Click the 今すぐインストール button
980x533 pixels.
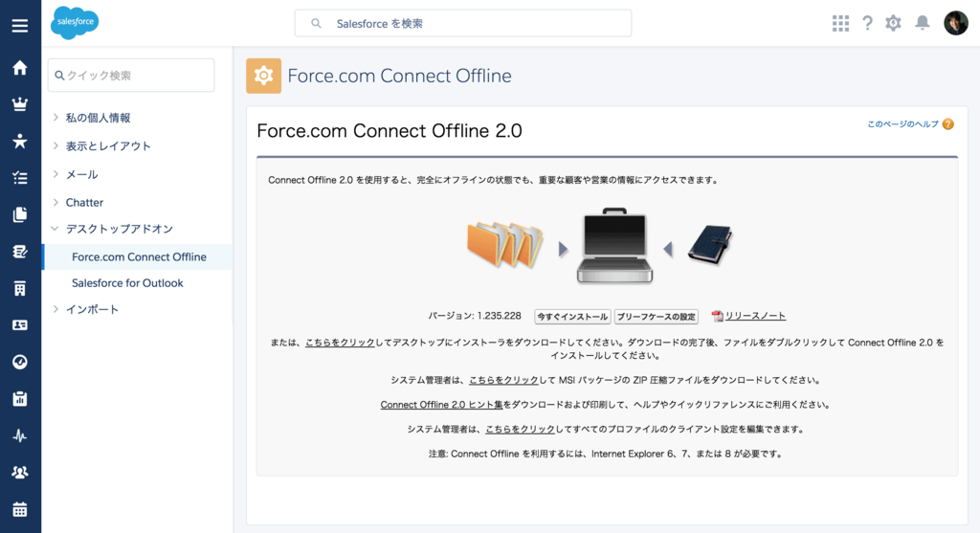[x=572, y=317]
